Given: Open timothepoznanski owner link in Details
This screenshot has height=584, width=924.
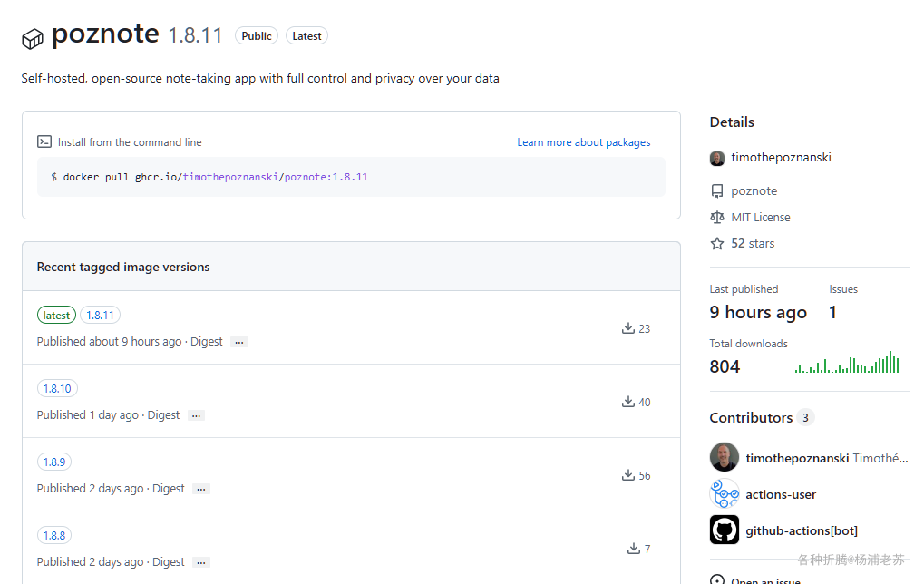Looking at the screenshot, I should click(x=781, y=158).
